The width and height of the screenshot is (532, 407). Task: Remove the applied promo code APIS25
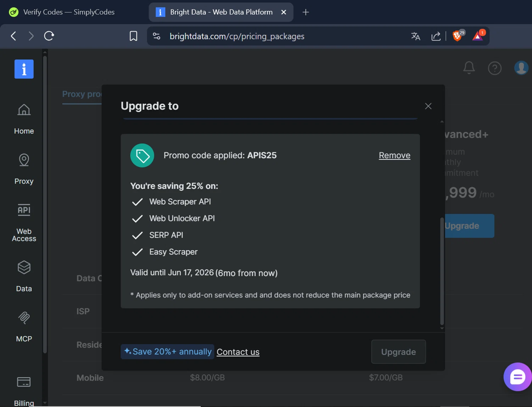coord(394,155)
